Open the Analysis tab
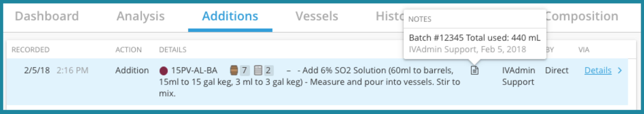This screenshot has height=114, width=644. pyautogui.click(x=140, y=16)
